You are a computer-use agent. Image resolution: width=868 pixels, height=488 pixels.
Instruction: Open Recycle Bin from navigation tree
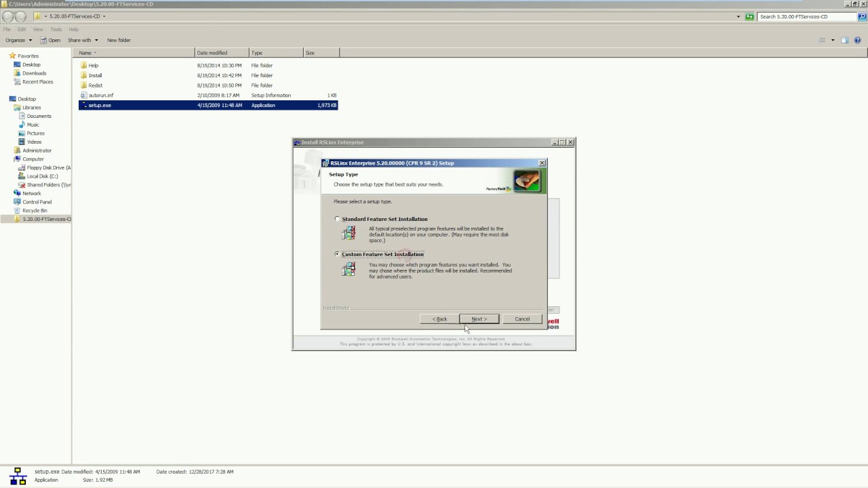point(35,211)
